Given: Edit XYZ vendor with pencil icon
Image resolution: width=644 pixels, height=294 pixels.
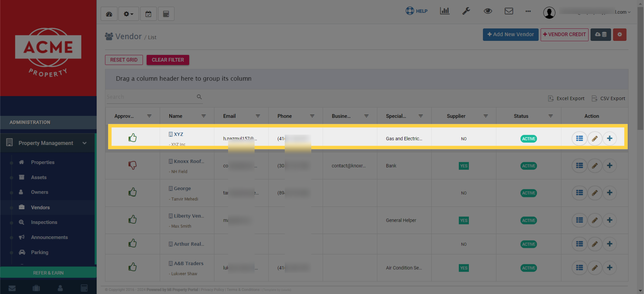Looking at the screenshot, I should 595,138.
